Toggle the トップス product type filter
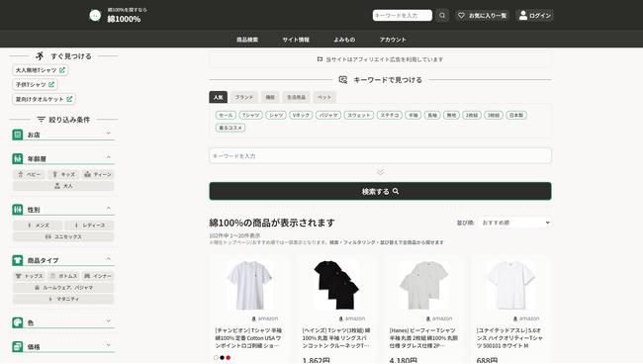Image resolution: width=643 pixels, height=364 pixels. coord(29,276)
